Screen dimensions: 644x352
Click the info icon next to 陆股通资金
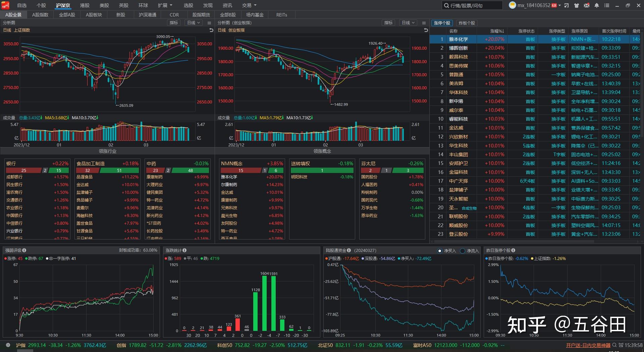tap(349, 250)
